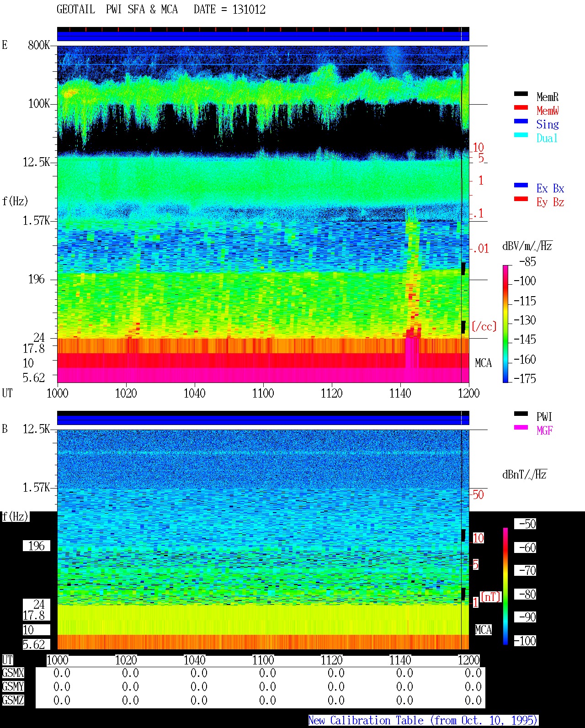Click the black MemR legend swatch
585x728 pixels.
point(521,94)
